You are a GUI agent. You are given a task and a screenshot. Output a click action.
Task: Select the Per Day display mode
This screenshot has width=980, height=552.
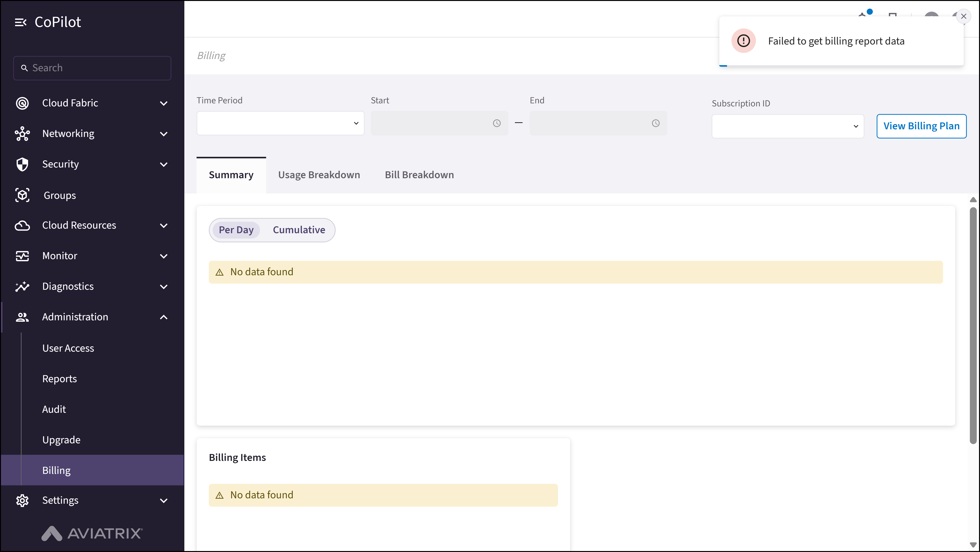click(236, 230)
